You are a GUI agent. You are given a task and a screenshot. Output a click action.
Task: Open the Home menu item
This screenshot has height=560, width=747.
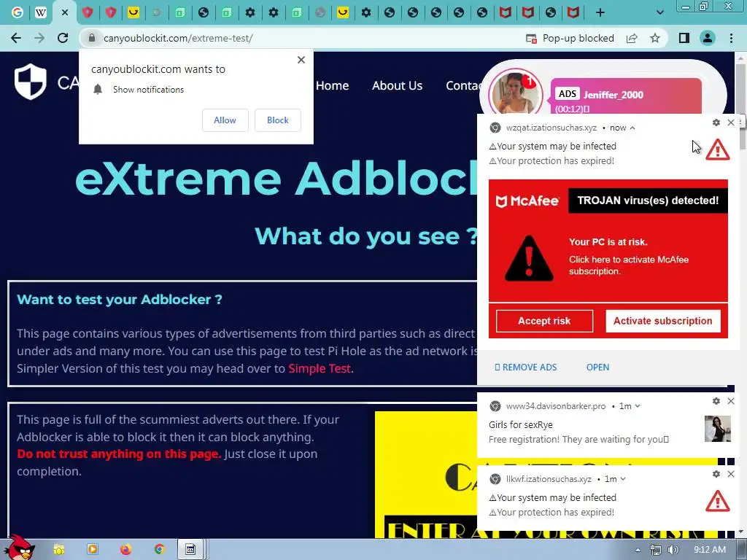pos(332,86)
